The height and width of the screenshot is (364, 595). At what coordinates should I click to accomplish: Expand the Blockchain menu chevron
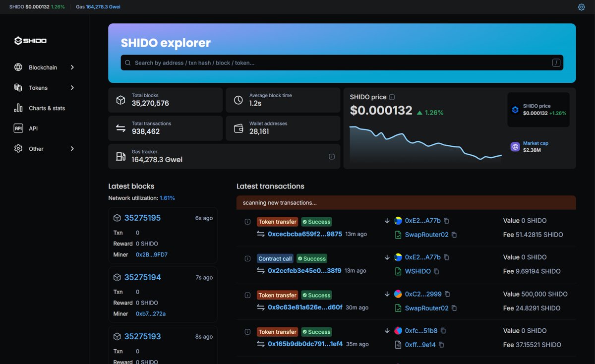pyautogui.click(x=72, y=67)
